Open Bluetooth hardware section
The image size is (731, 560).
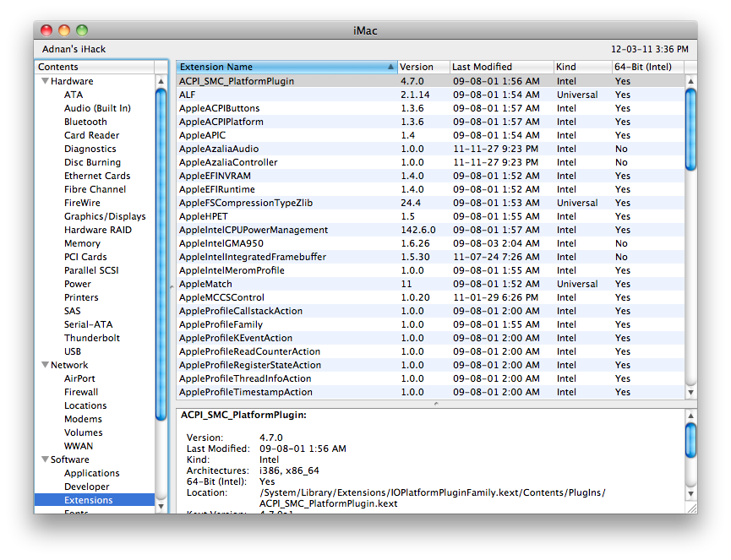coord(86,122)
